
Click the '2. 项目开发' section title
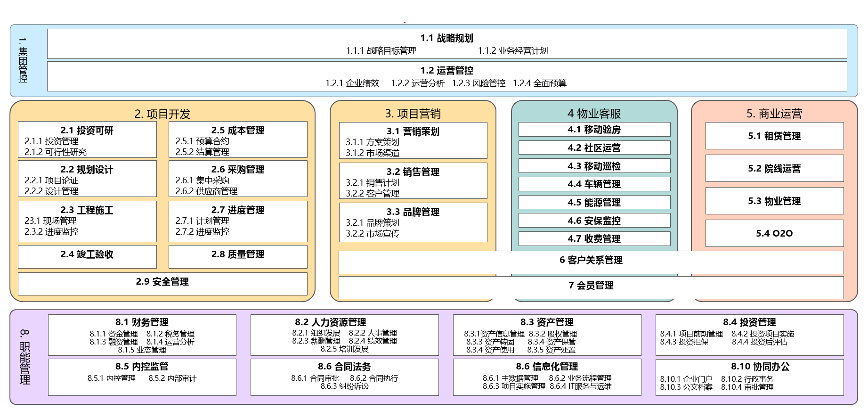tap(162, 114)
